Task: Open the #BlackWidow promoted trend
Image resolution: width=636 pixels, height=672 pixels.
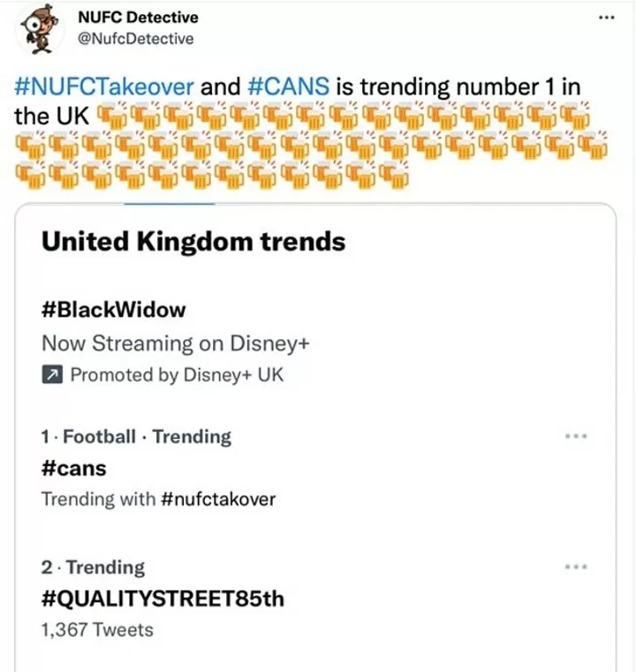Action: click(114, 309)
